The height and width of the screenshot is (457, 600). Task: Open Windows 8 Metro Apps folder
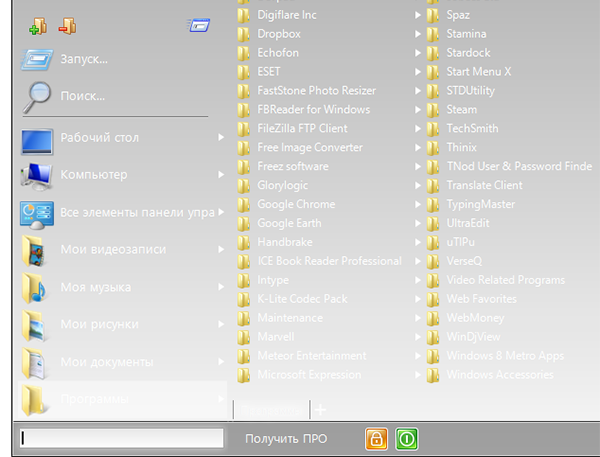pyautogui.click(x=512, y=356)
